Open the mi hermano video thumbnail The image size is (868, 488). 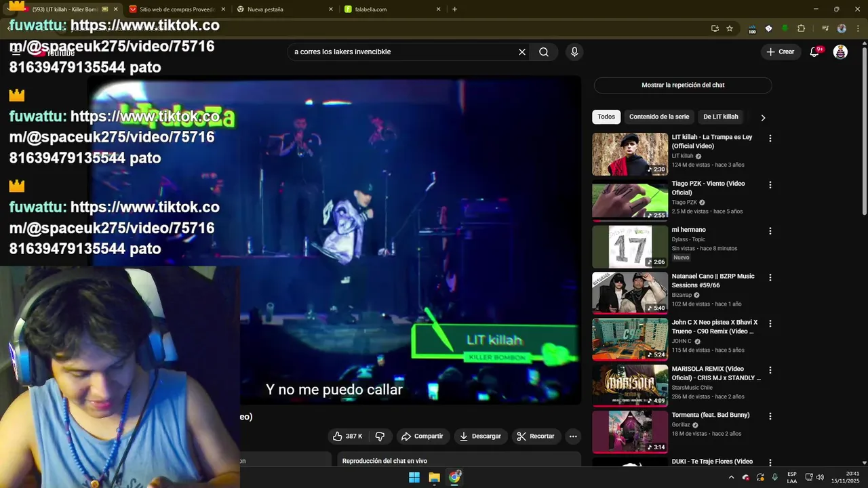point(630,247)
